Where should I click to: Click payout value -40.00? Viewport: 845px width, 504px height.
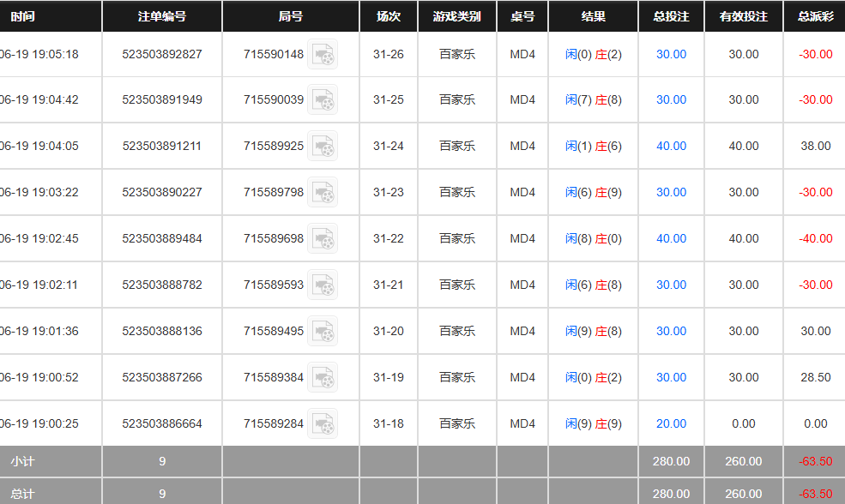pyautogui.click(x=815, y=238)
